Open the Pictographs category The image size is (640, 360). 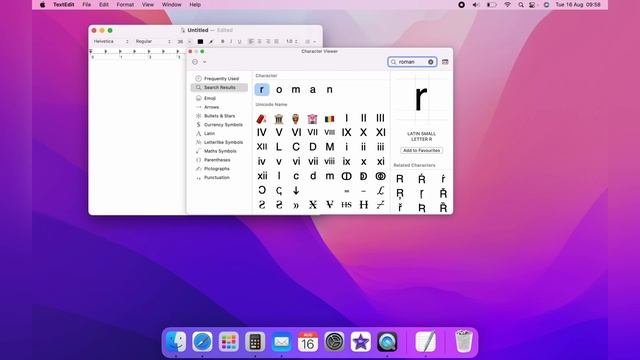[219, 169]
